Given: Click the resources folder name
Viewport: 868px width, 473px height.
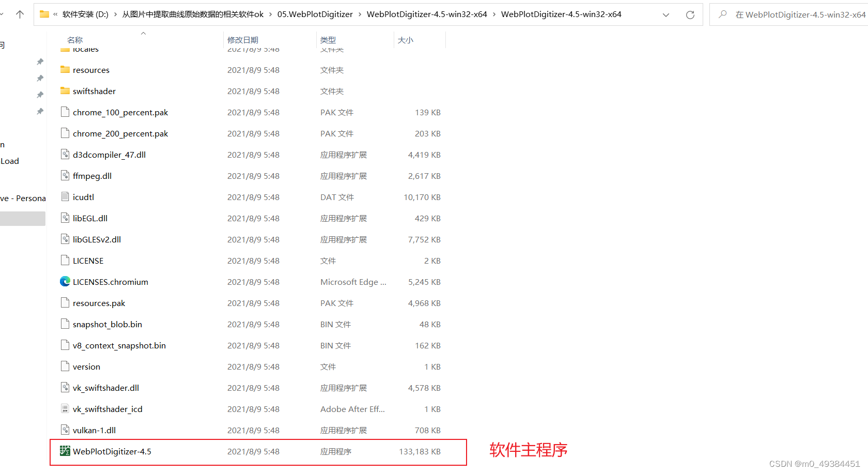Looking at the screenshot, I should pyautogui.click(x=91, y=70).
